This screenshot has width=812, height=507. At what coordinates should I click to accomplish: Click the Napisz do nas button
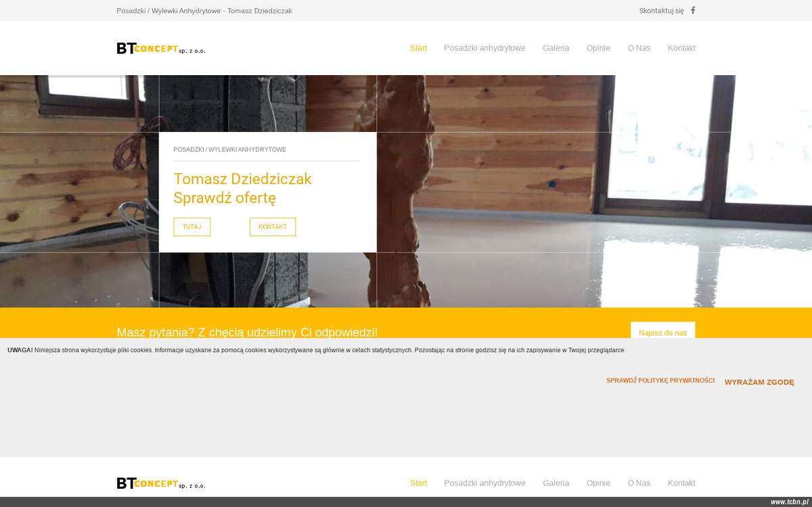(662, 330)
